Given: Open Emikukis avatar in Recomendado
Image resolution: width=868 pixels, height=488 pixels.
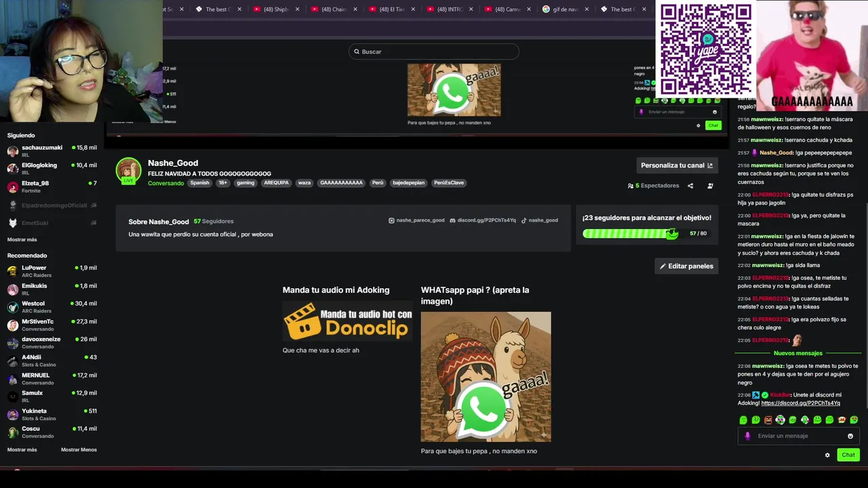Looking at the screenshot, I should 13,289.
